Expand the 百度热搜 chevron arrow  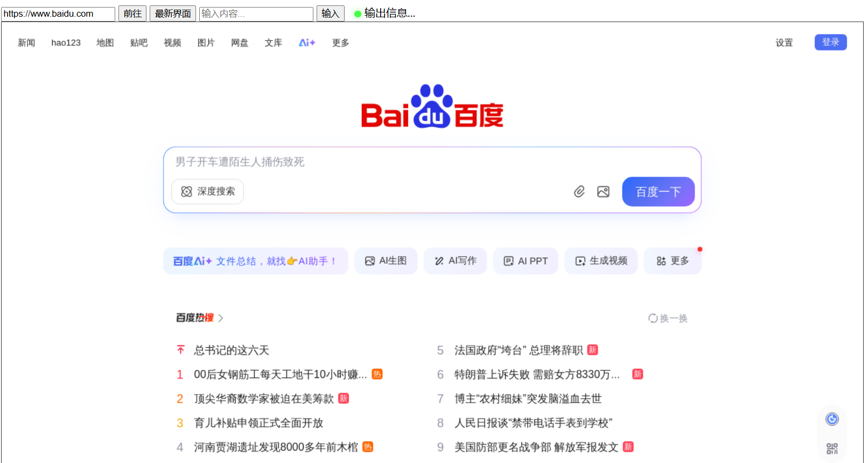[x=221, y=318]
